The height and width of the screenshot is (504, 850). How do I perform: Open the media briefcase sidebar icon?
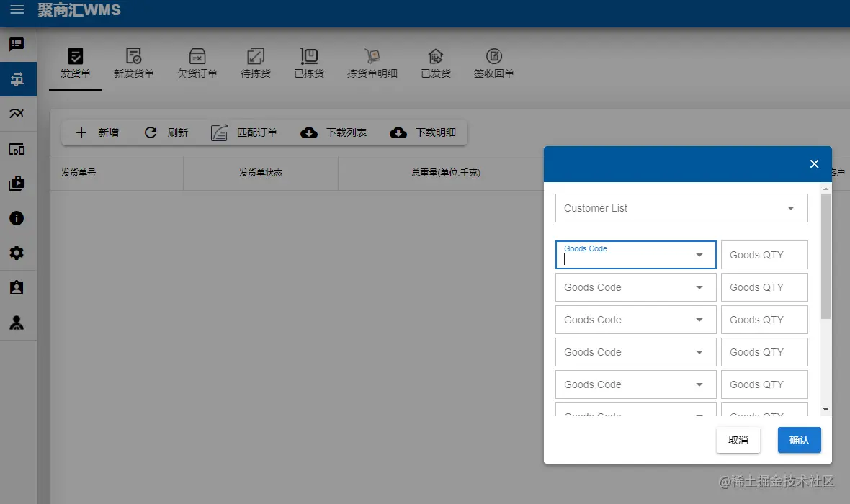(17, 183)
